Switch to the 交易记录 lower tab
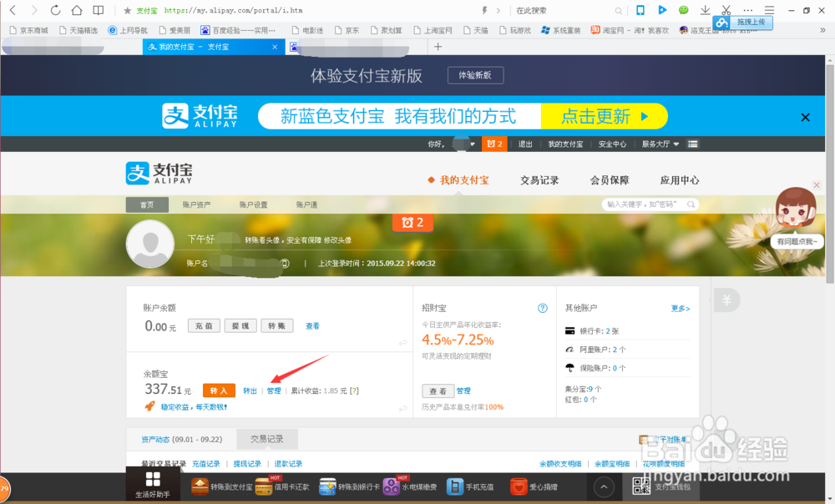Image resolution: width=835 pixels, height=504 pixels. click(x=267, y=439)
